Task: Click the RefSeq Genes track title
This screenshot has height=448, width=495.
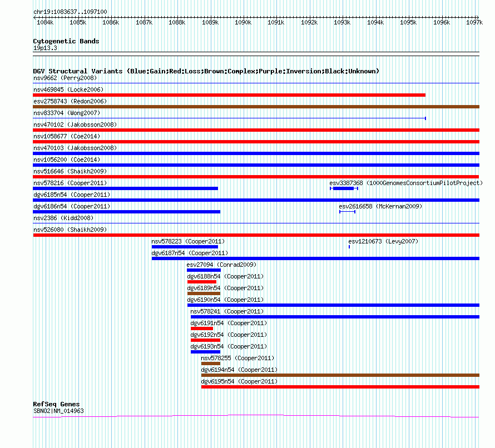Action: 56,404
